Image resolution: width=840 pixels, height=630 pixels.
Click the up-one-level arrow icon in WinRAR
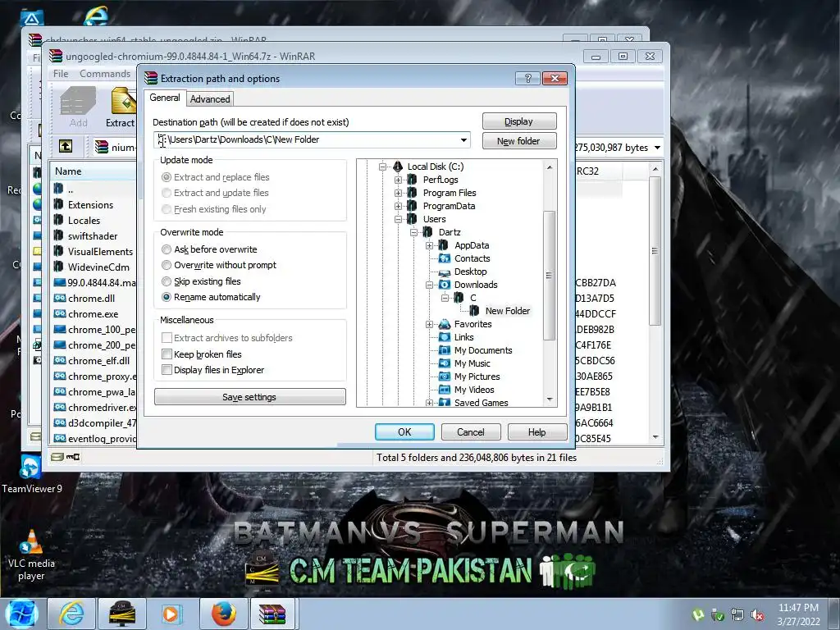[66, 146]
